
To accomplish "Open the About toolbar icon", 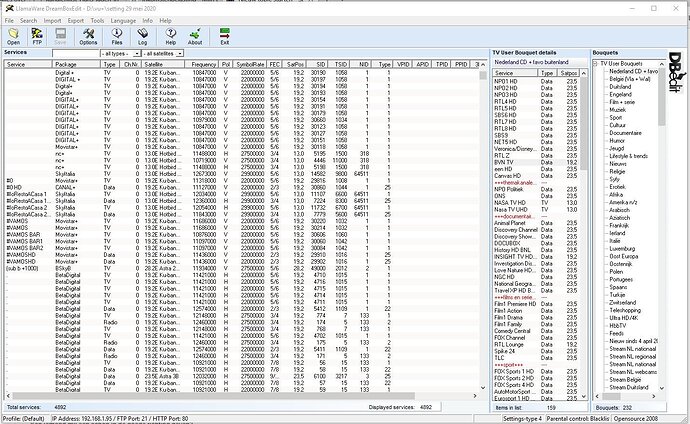I will pos(195,36).
